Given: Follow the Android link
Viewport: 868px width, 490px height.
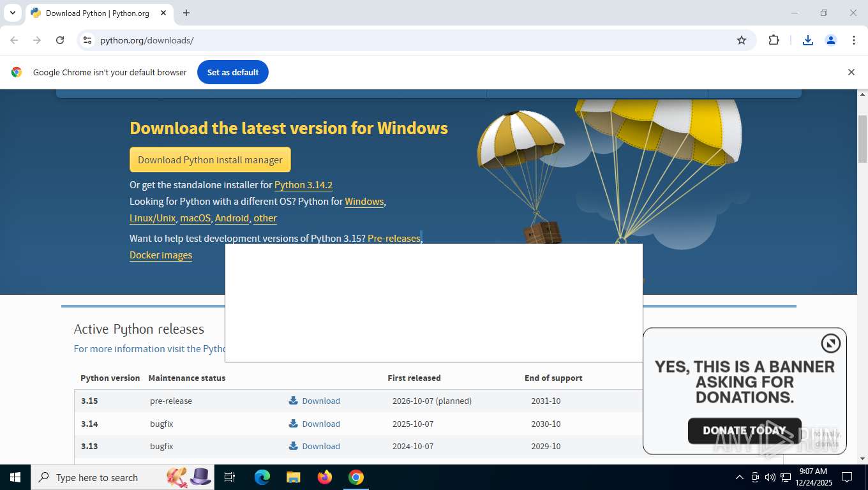Looking at the screenshot, I should pyautogui.click(x=232, y=218).
